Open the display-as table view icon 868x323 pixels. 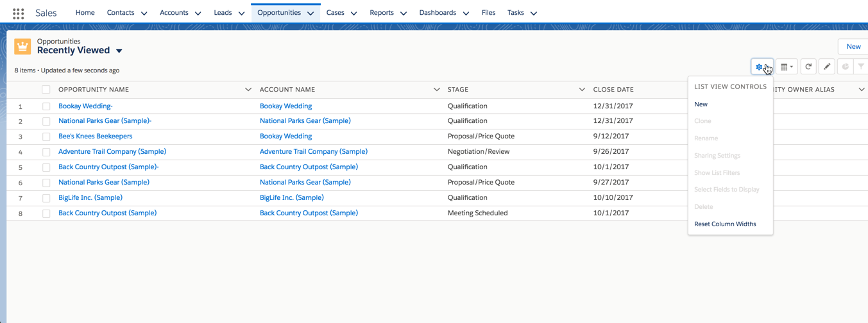(787, 67)
